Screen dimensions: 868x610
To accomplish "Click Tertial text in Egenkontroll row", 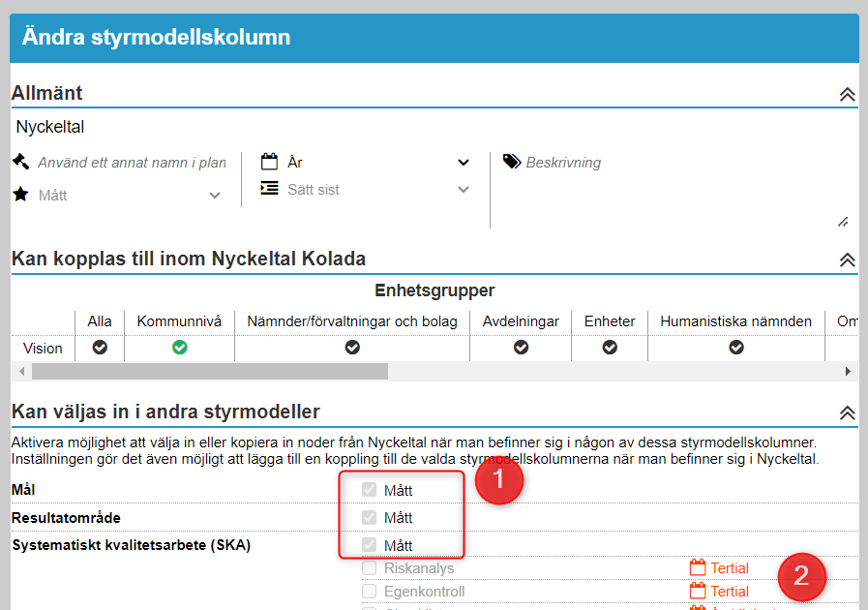I will point(730,592).
